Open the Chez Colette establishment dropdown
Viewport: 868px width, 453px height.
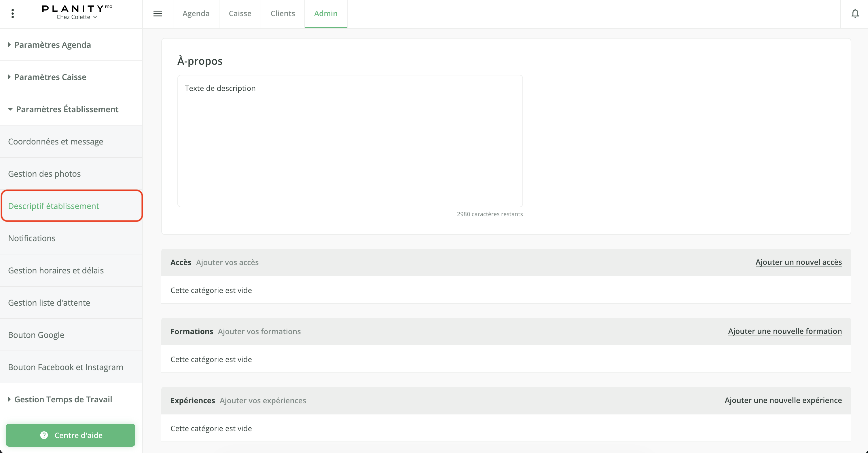click(x=77, y=17)
